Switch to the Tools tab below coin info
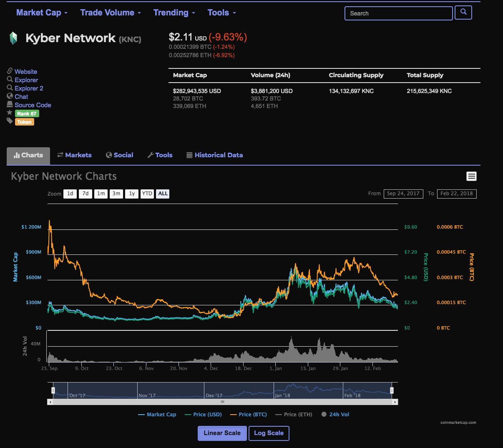 click(160, 155)
